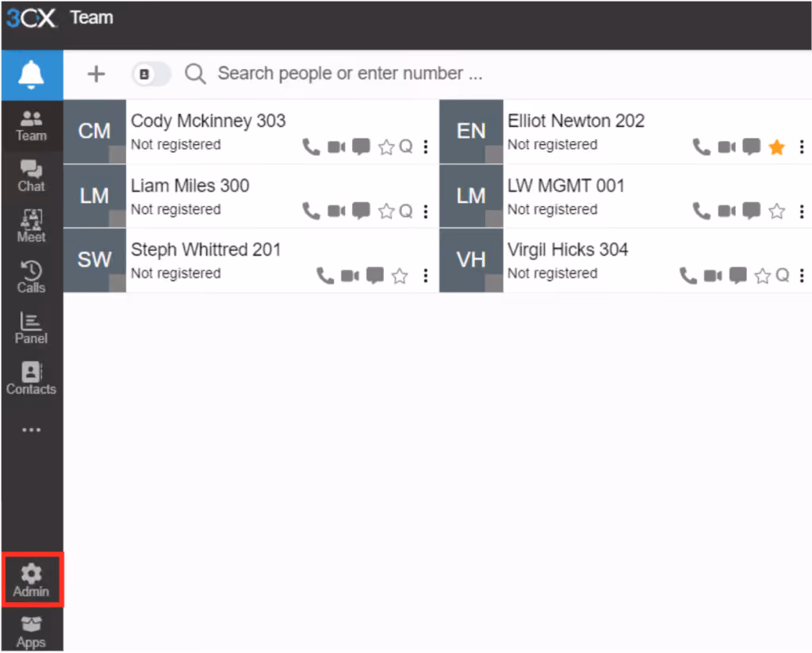Open Virgil Hicks 304 contact name
Image resolution: width=812 pixels, height=653 pixels.
(x=568, y=250)
